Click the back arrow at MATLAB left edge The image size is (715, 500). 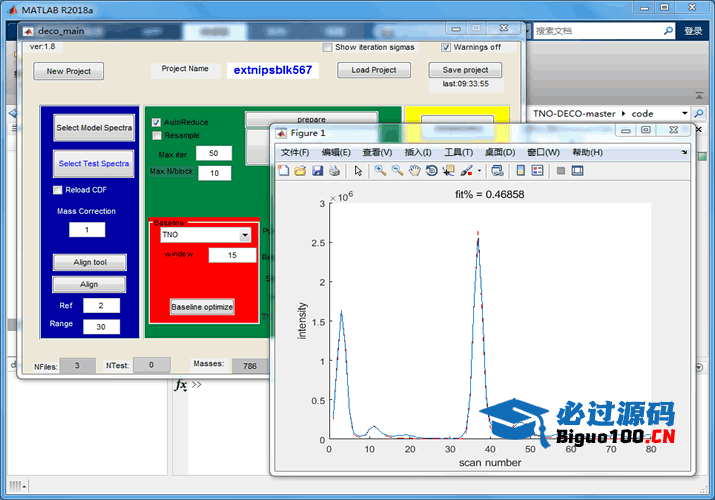click(12, 113)
